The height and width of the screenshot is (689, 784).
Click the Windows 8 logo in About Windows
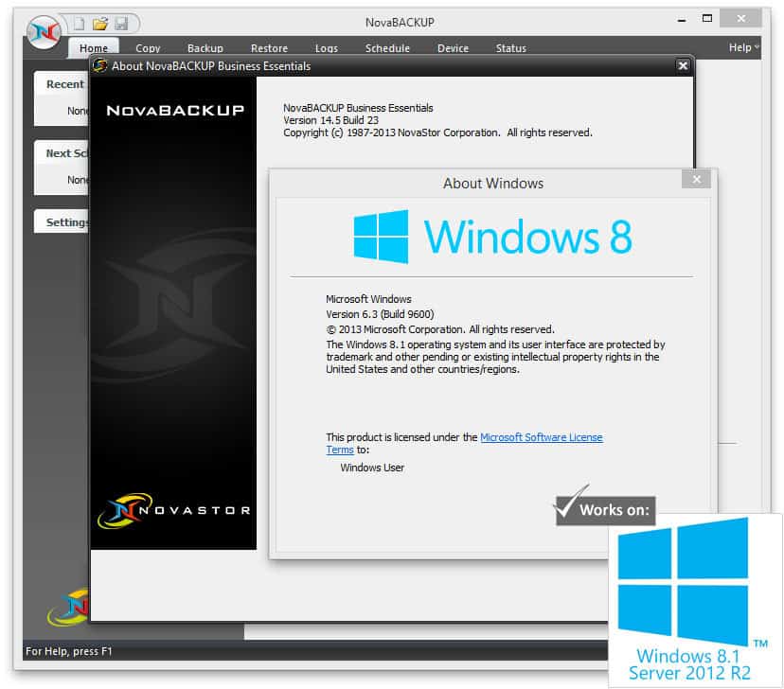(381, 237)
